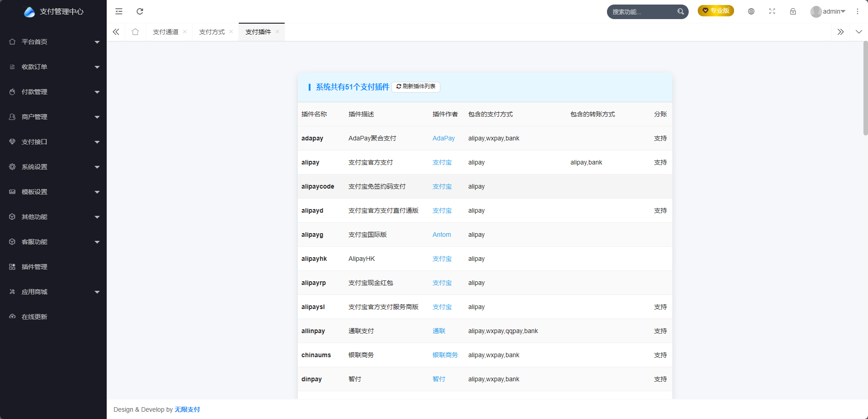Click the 付款管理 icon in sidebar

coord(12,92)
